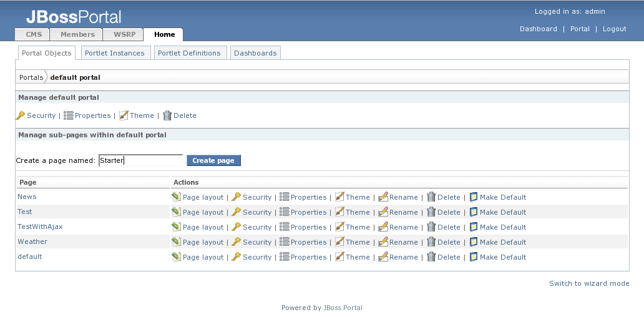Image resolution: width=644 pixels, height=317 pixels.
Task: Click the Delete trash icon in Test row
Action: (x=431, y=212)
